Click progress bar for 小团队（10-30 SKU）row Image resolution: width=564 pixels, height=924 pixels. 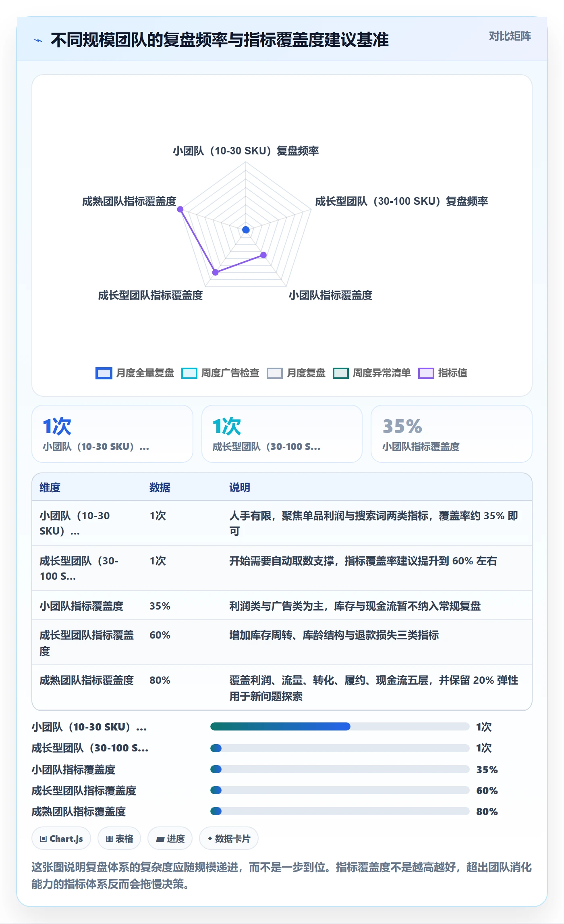click(x=340, y=726)
